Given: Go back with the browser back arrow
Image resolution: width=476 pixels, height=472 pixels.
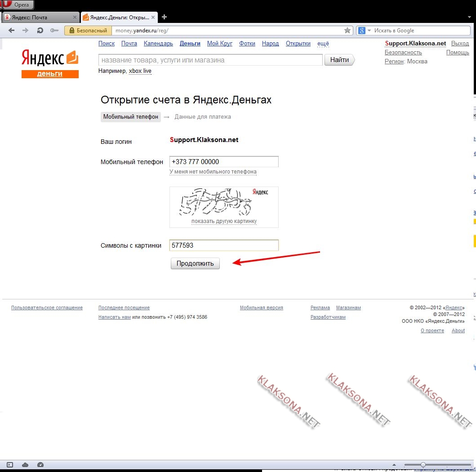Looking at the screenshot, I should (12, 31).
